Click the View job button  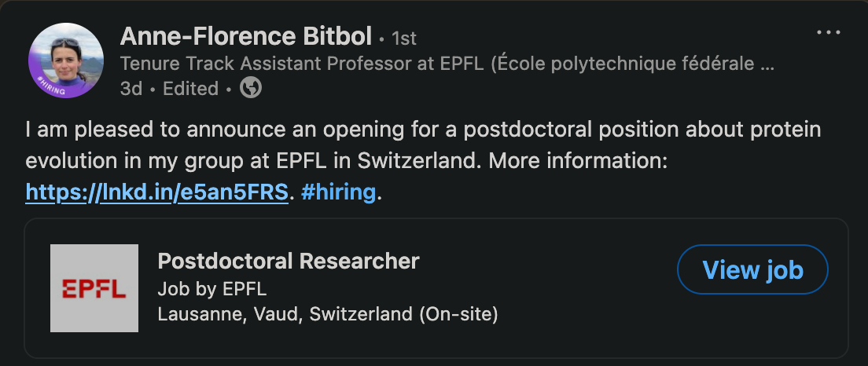point(752,270)
